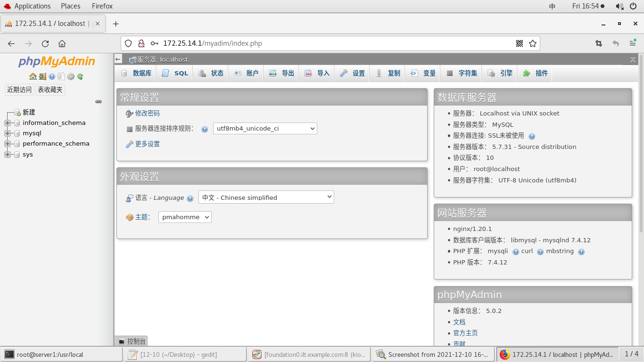Click the key icon in address bar

click(x=154, y=43)
